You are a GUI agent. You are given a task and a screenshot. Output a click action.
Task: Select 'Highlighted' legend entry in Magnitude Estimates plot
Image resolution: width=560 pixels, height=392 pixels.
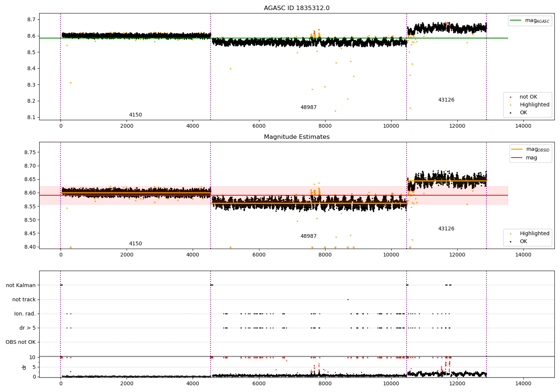point(535,234)
